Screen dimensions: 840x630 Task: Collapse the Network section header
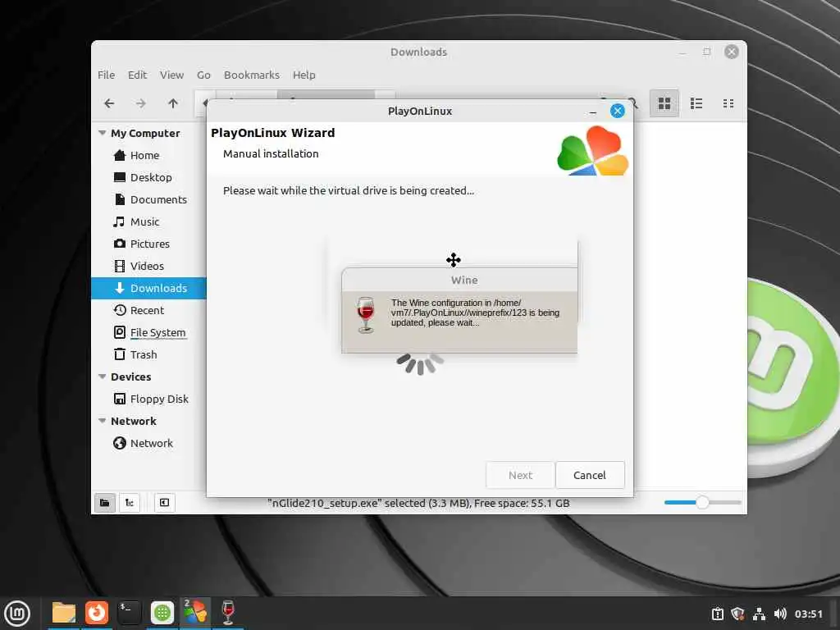pos(103,421)
